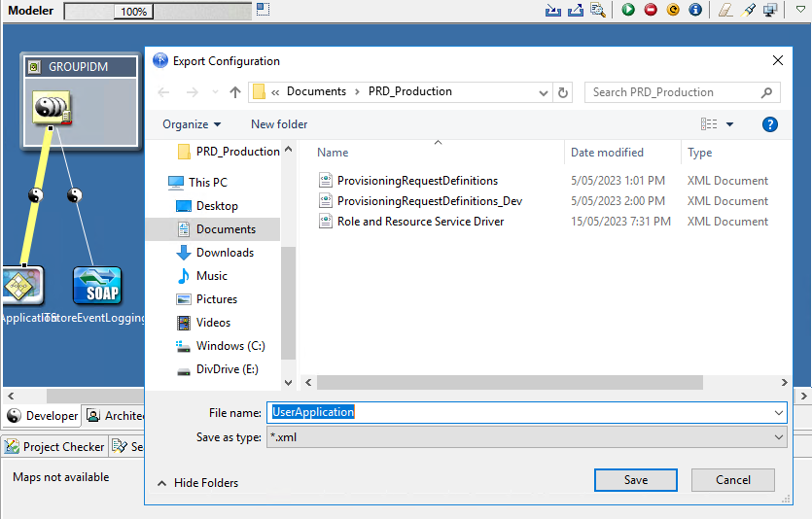
Task: Click the File name input field
Action: (519, 412)
